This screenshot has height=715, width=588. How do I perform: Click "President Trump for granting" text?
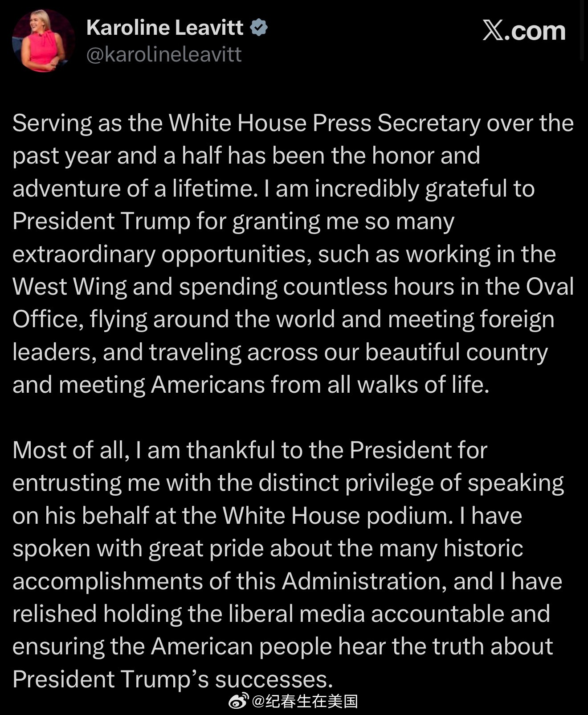(167, 221)
